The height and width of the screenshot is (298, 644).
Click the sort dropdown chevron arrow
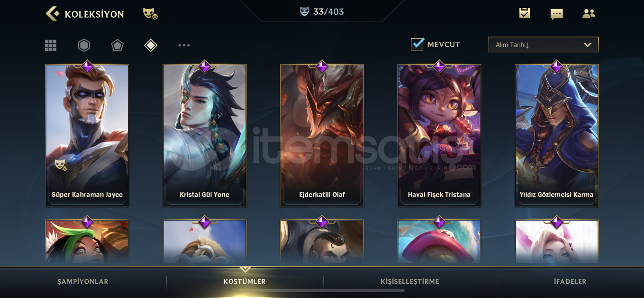588,45
